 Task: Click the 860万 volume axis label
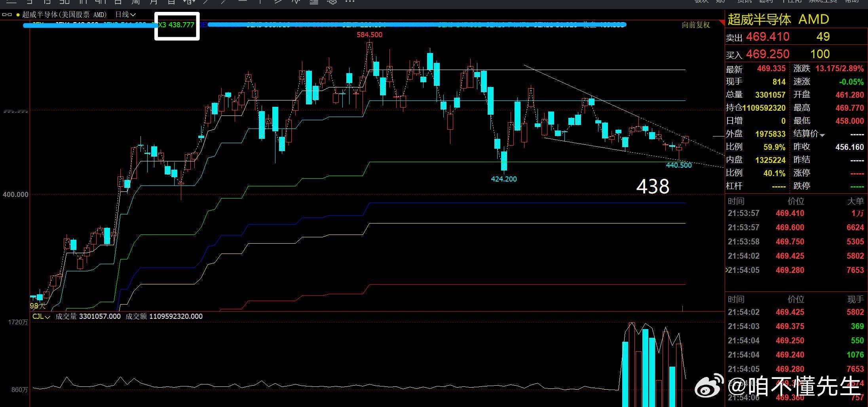(20, 390)
